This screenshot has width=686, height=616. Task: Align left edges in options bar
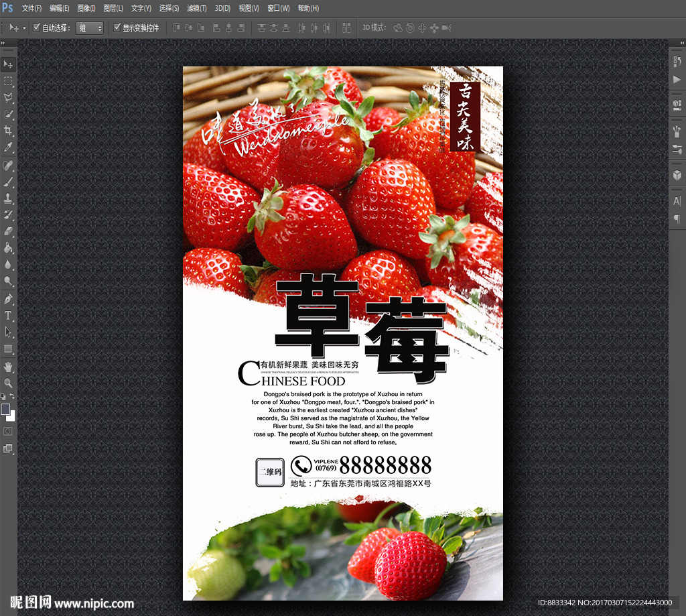[216, 28]
